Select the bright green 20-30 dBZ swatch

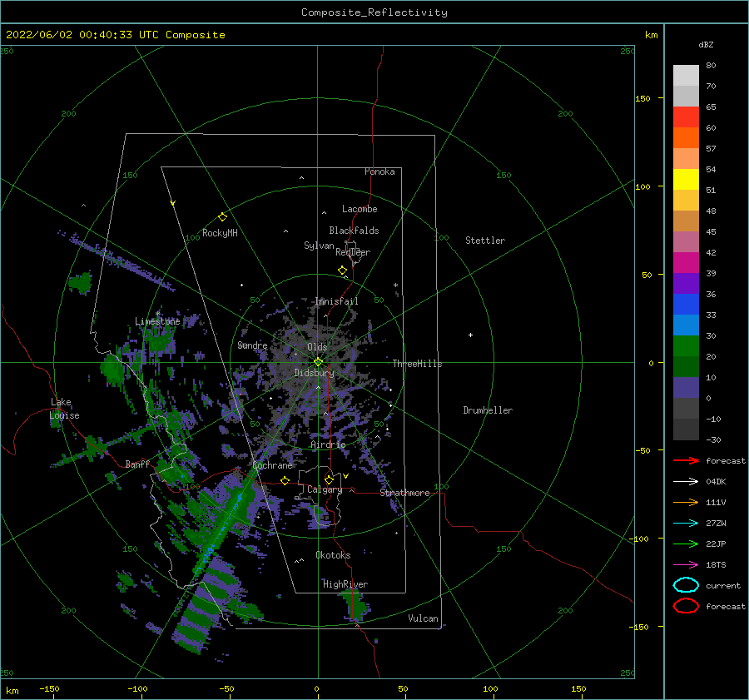coord(686,346)
